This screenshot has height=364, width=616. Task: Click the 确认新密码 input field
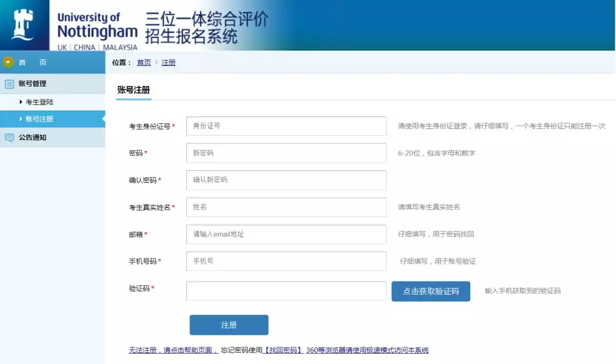coord(286,180)
